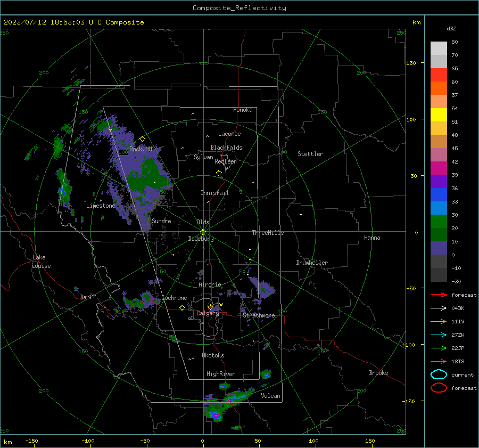Click the Cochrane label
Image resolution: width=479 pixels, height=448 pixels.
[174, 298]
